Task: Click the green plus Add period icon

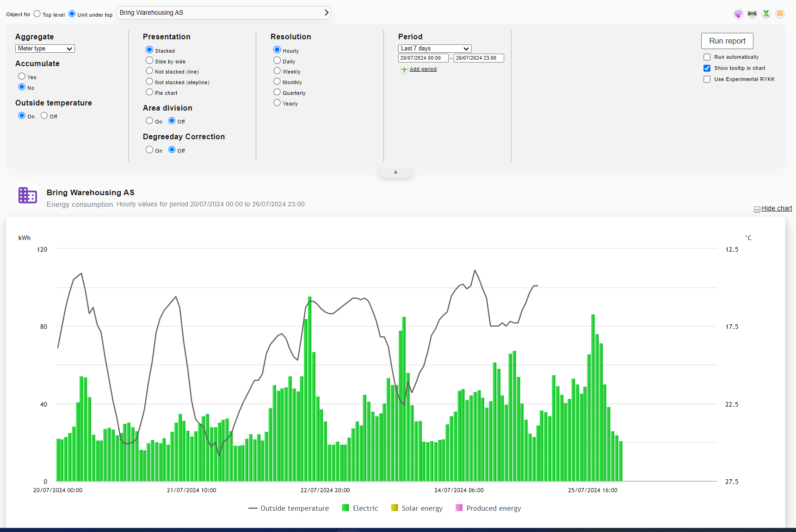Action: pos(404,69)
